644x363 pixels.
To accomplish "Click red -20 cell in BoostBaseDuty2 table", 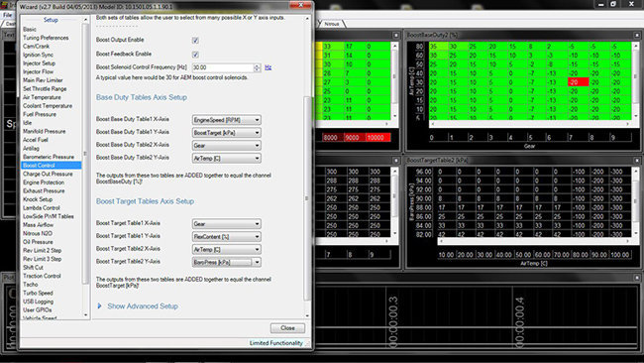I will coord(579,82).
